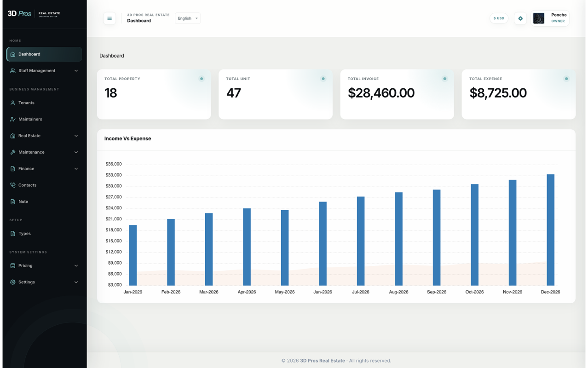Open the English language dropdown
This screenshot has width=588, height=368.
(188, 18)
